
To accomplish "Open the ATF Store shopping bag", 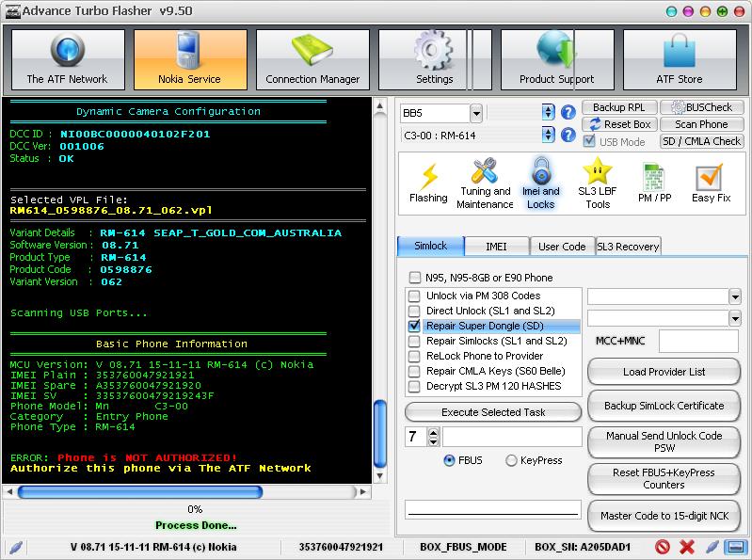I will (680, 59).
